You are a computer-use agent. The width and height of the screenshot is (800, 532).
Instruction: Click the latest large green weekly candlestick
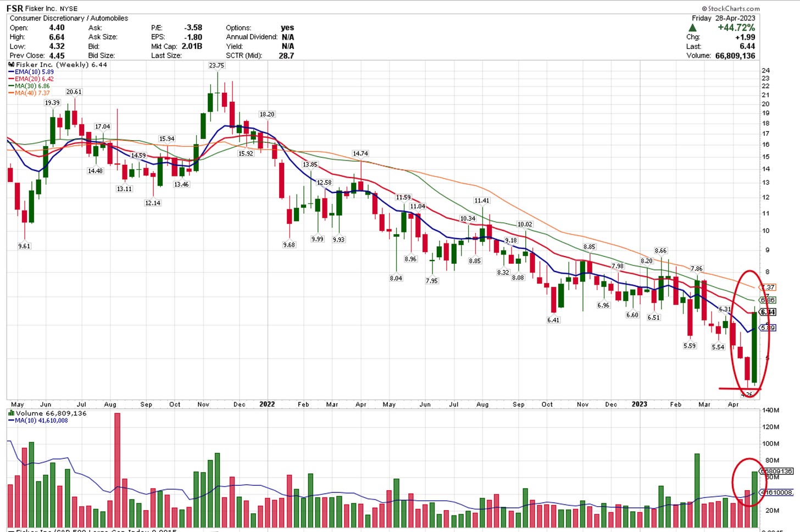[754, 346]
